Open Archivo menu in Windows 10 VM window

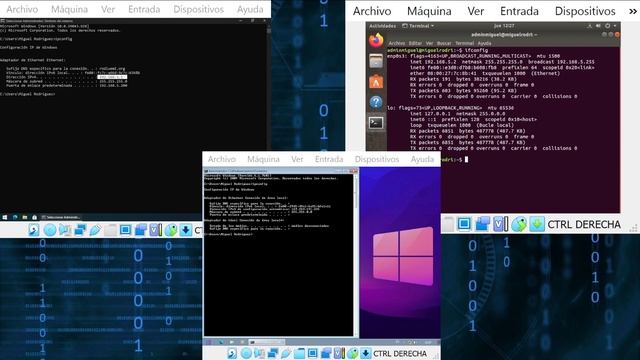[22, 9]
